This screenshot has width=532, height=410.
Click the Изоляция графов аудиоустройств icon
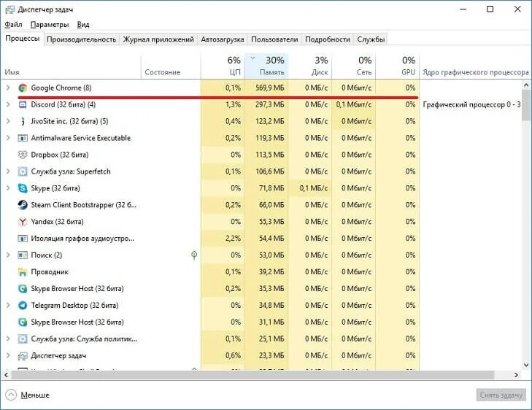click(x=23, y=239)
